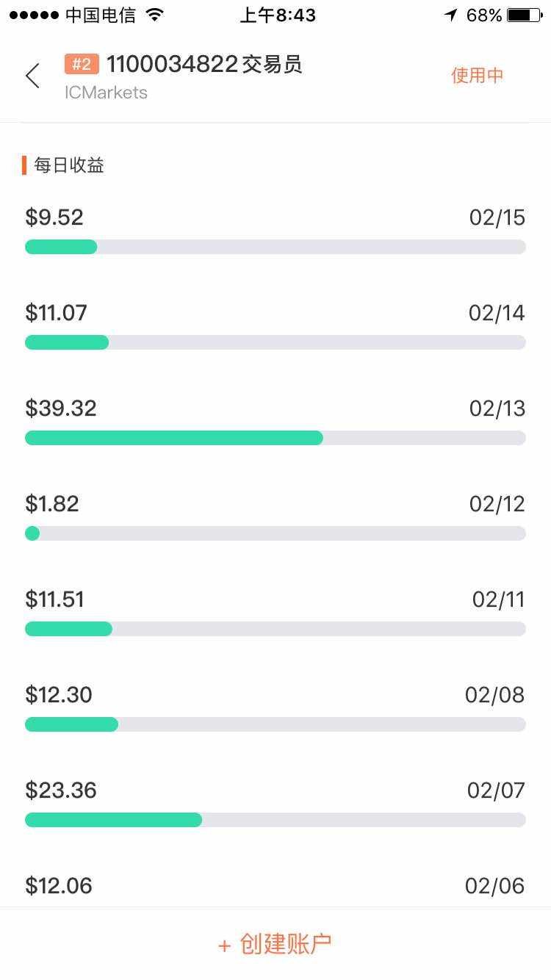551x980 pixels.
Task: Tap the location arrow status icon
Action: [x=451, y=15]
